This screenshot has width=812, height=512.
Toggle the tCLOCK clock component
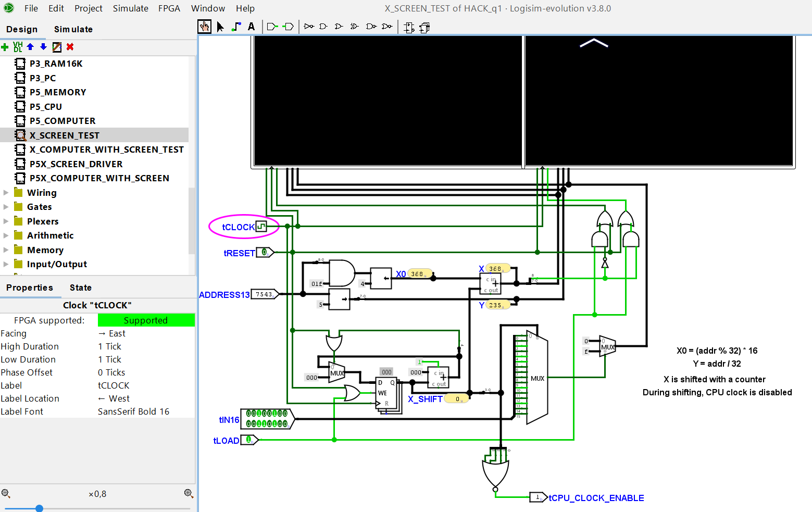261,227
